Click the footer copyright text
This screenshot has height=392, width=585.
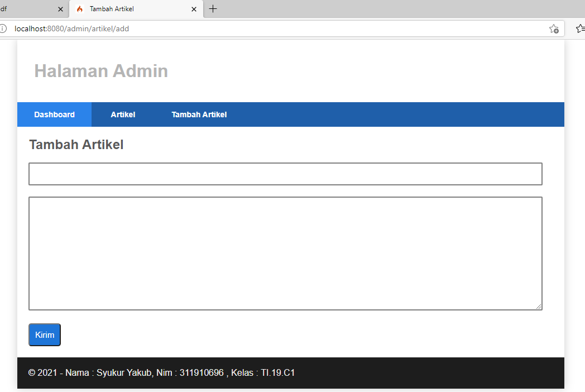(161, 372)
